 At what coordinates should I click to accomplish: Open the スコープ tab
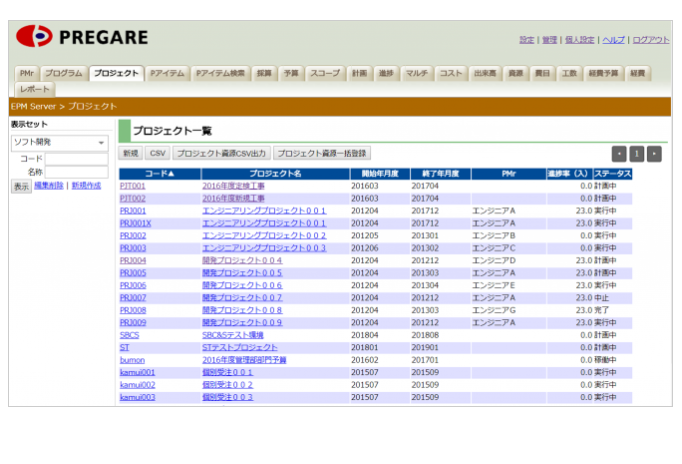[x=325, y=74]
